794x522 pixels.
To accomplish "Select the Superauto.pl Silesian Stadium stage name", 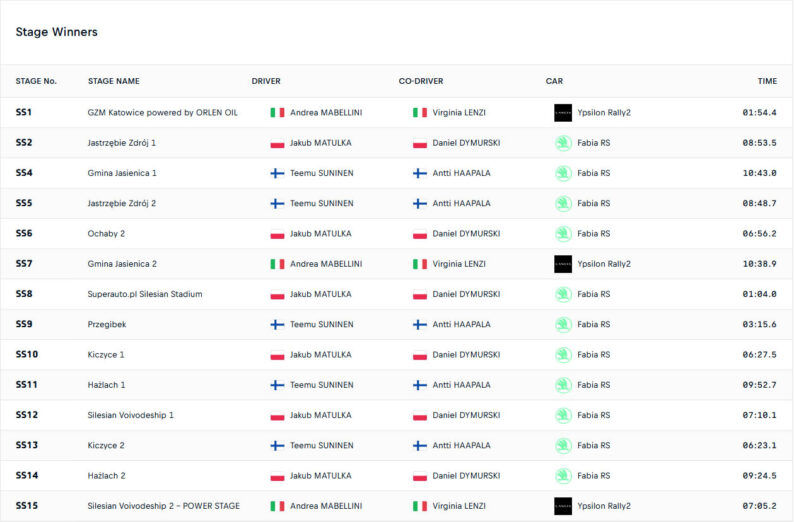I will [x=145, y=294].
